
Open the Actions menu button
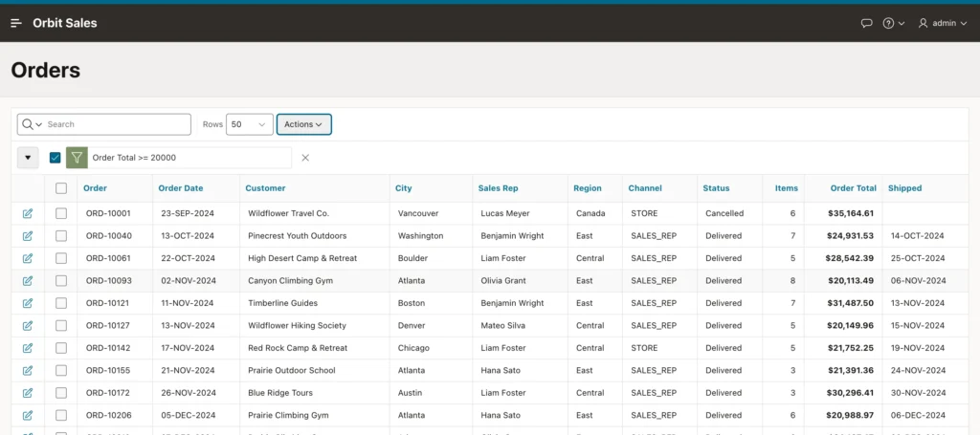pyautogui.click(x=303, y=124)
